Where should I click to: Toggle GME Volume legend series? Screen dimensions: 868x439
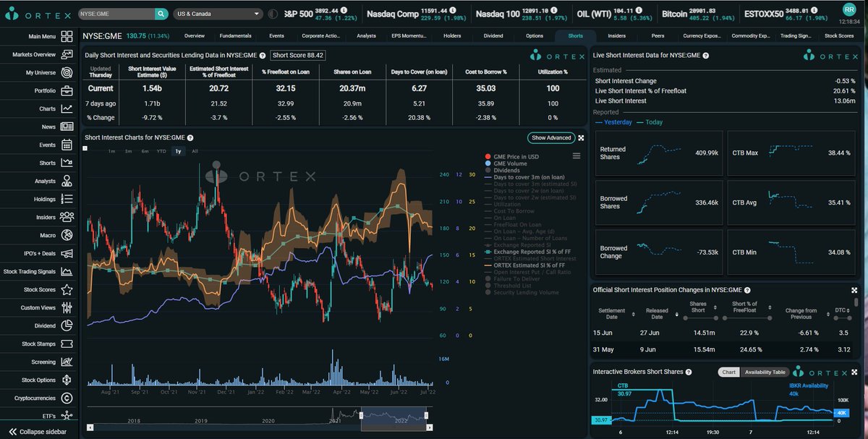(x=508, y=163)
